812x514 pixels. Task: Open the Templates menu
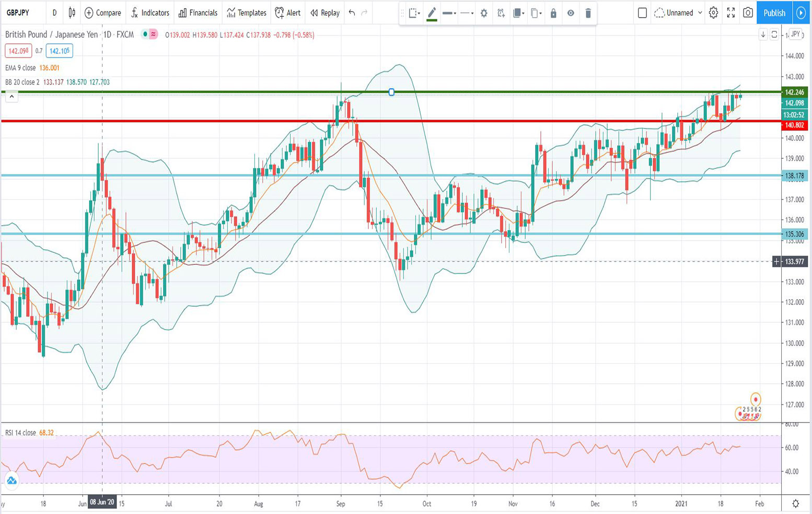[x=246, y=13]
